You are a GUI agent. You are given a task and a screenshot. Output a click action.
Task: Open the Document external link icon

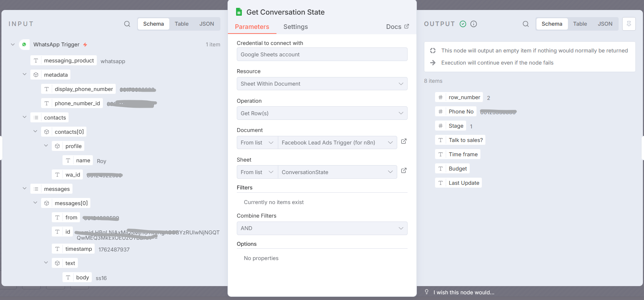pyautogui.click(x=404, y=141)
